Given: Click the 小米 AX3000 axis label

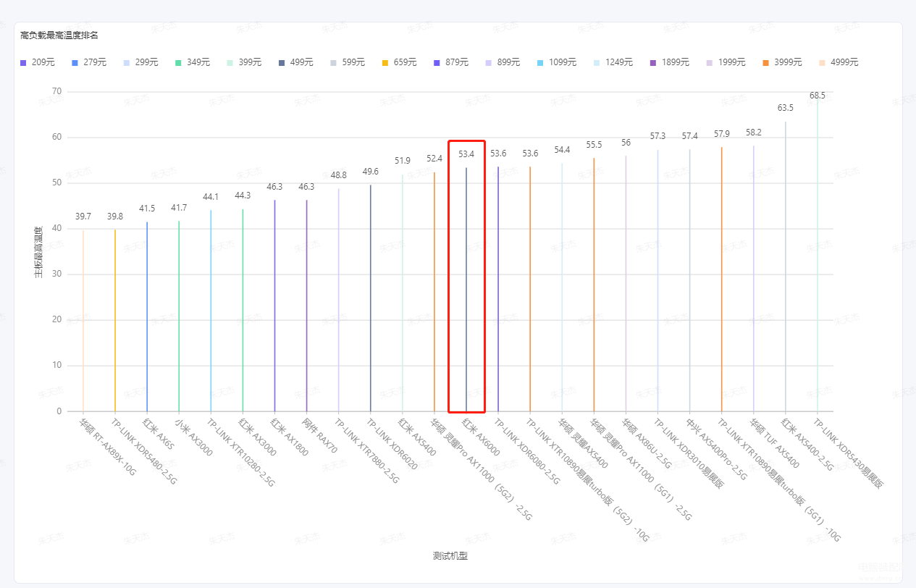Looking at the screenshot, I should [x=194, y=437].
